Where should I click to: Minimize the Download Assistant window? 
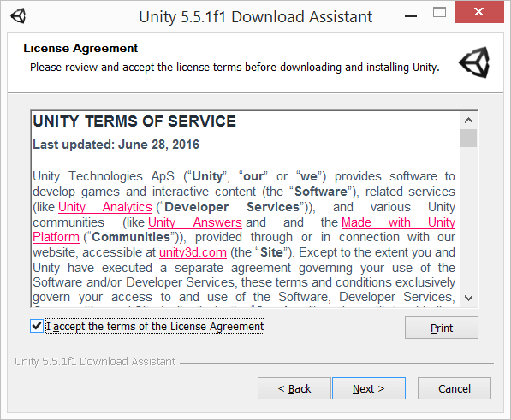pos(411,15)
